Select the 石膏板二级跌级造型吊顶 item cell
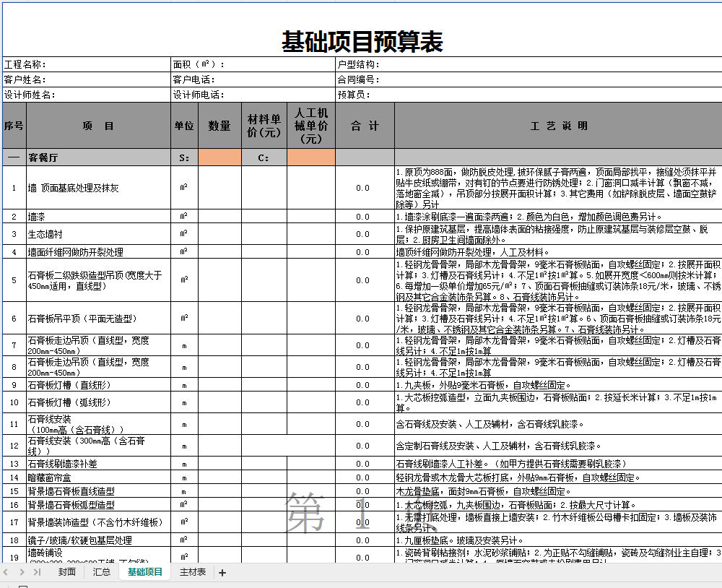 click(98, 280)
